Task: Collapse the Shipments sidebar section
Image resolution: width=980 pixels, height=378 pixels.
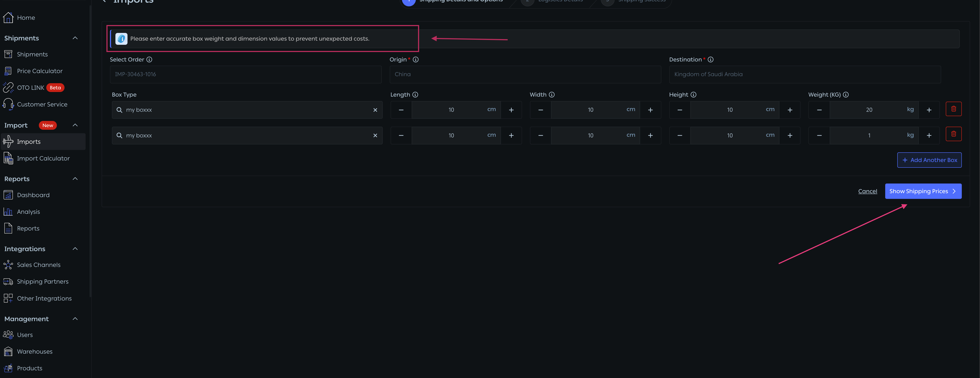Action: click(x=75, y=38)
